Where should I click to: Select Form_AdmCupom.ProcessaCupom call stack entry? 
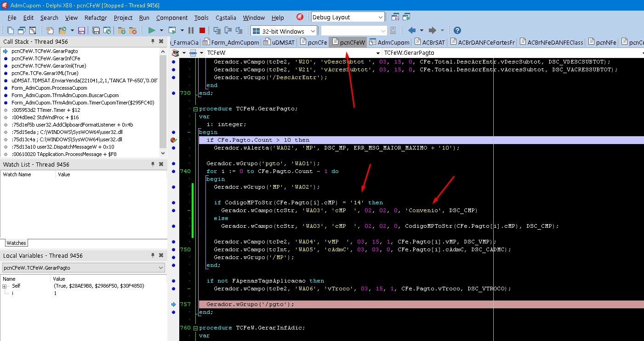pos(49,88)
